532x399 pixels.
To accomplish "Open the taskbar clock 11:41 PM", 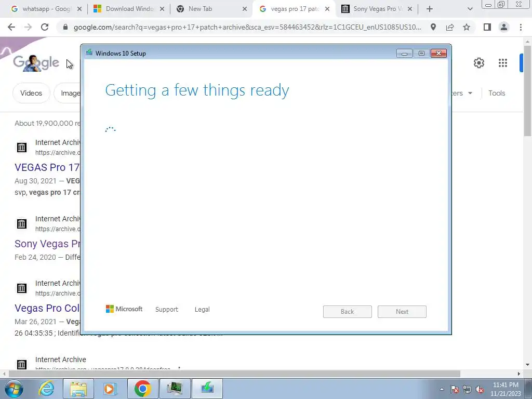I will point(506,389).
